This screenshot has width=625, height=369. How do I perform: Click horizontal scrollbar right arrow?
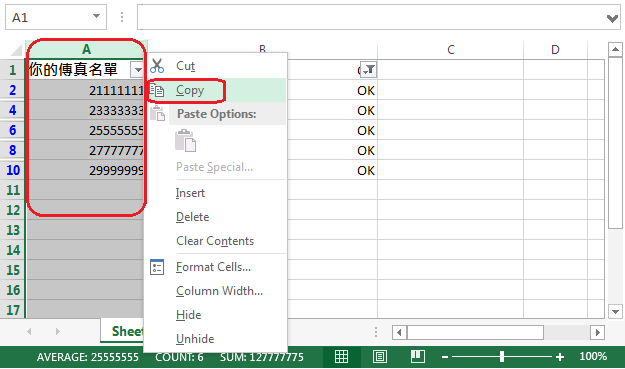tap(597, 332)
